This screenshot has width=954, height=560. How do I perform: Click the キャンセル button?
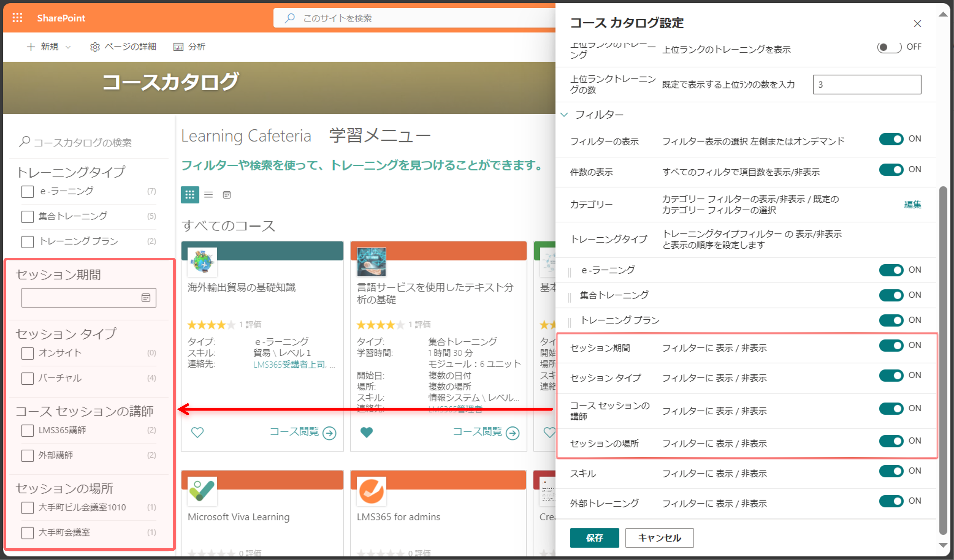tap(659, 538)
